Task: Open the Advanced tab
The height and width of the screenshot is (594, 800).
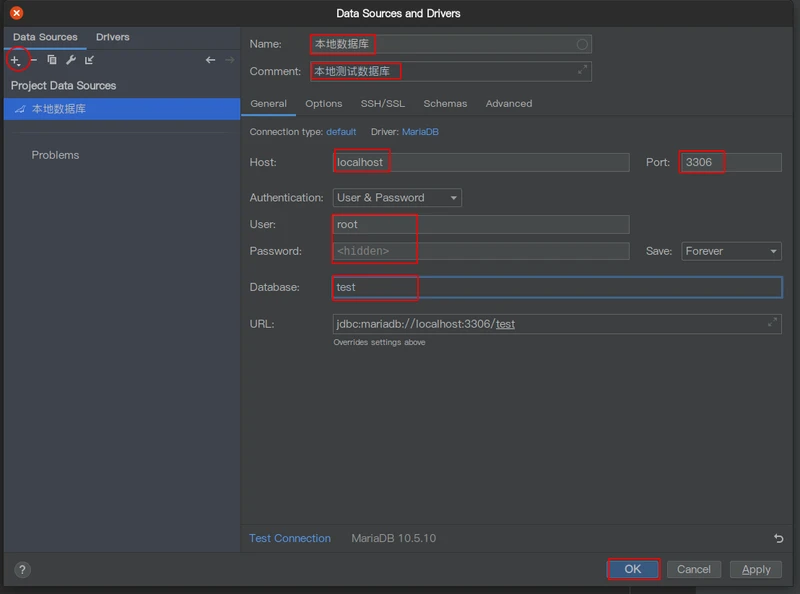Action: (x=509, y=104)
